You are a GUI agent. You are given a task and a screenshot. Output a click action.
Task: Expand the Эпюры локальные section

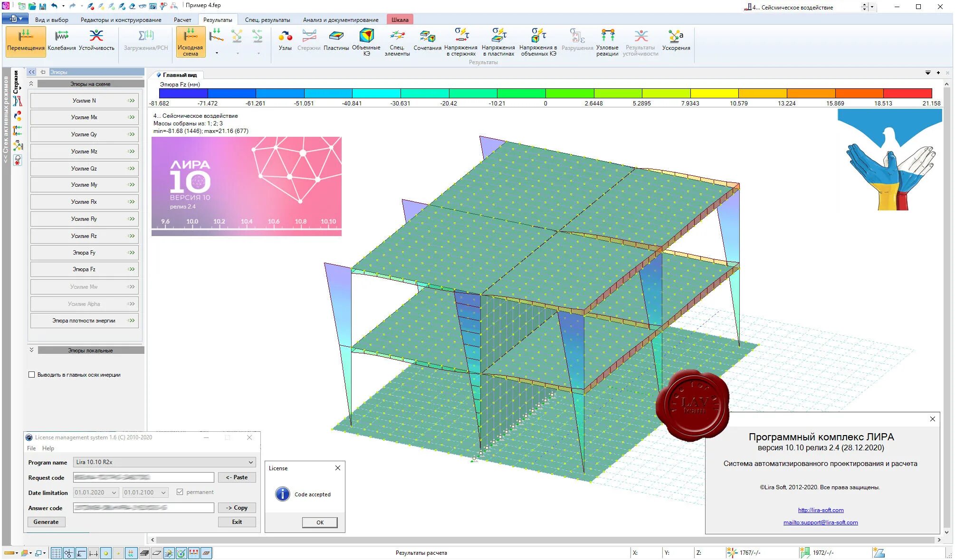(31, 350)
